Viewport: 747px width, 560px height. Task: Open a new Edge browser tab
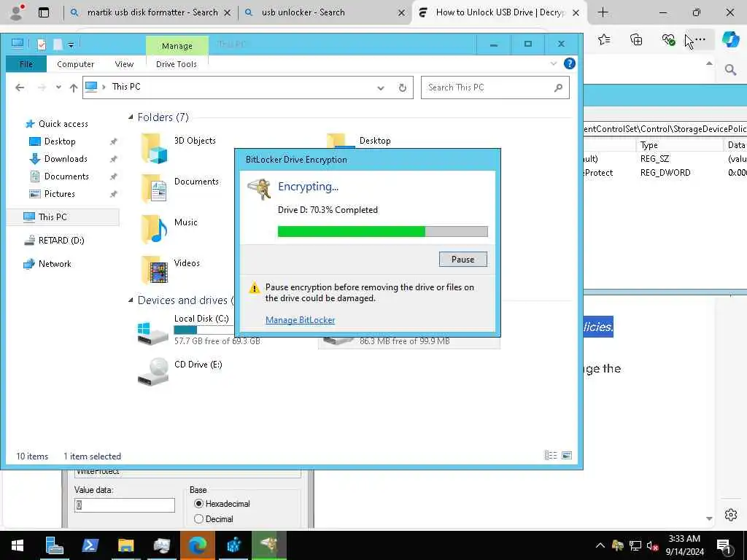603,12
